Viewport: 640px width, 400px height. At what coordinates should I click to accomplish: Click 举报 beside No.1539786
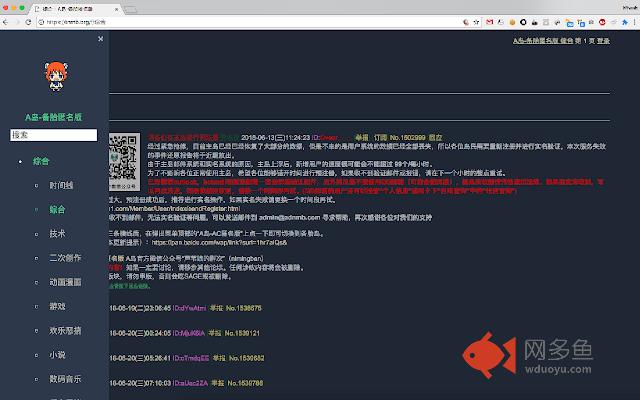click(x=218, y=383)
